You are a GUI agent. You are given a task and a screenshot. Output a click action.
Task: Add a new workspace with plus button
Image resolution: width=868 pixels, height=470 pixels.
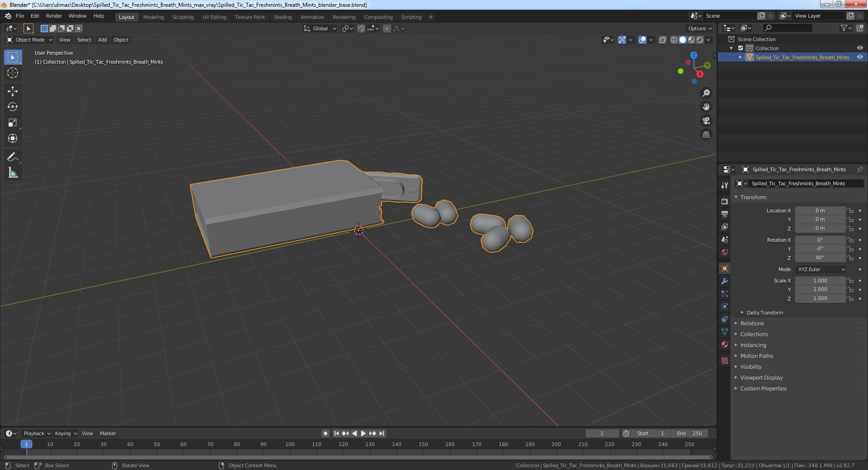click(431, 17)
